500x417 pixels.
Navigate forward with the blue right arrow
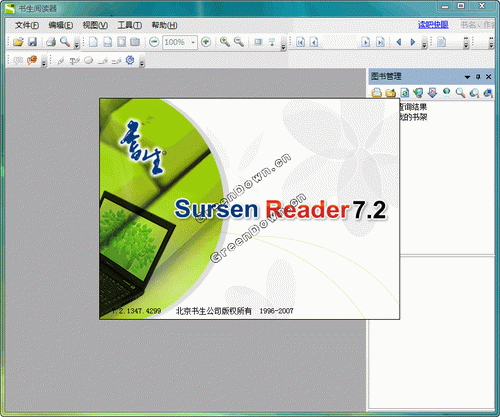(413, 42)
